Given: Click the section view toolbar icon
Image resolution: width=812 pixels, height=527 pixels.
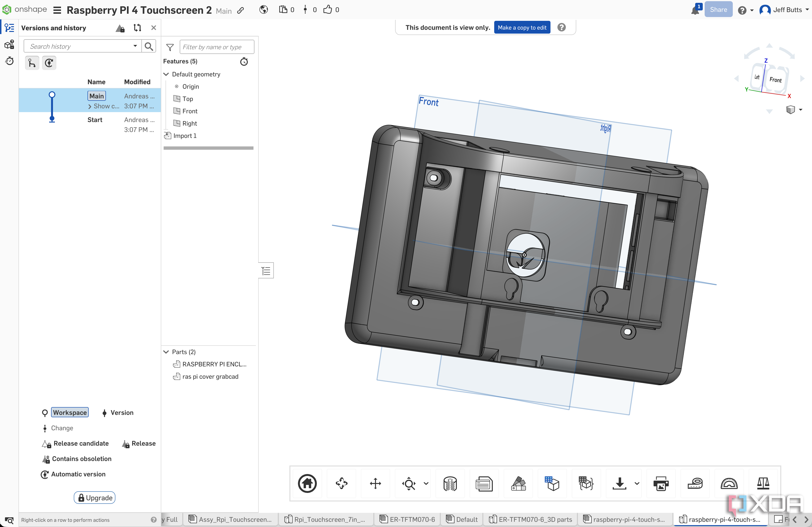Looking at the screenshot, I should tap(450, 484).
